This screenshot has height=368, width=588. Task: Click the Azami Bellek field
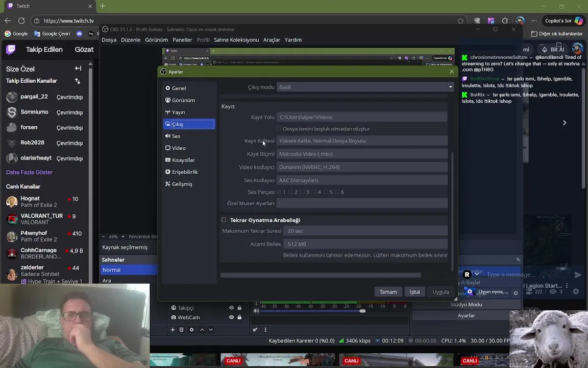365,244
